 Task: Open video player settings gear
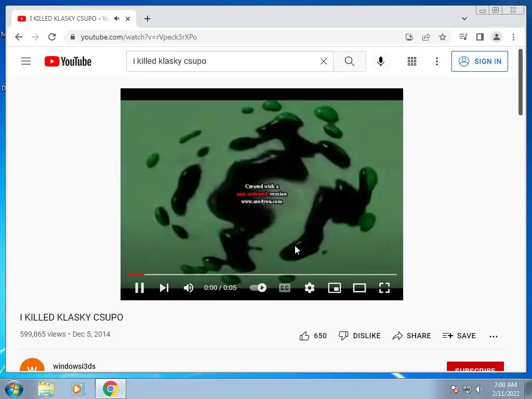[310, 288]
